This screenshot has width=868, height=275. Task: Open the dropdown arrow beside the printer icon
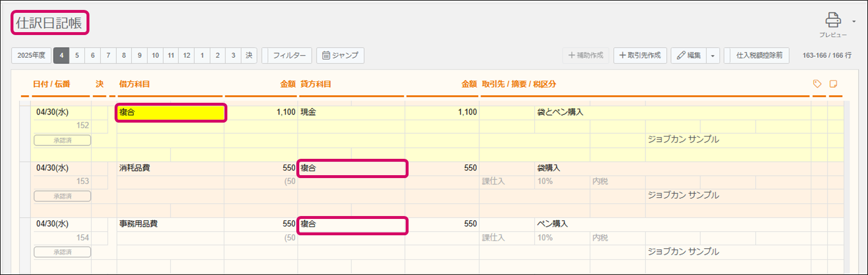(x=854, y=22)
